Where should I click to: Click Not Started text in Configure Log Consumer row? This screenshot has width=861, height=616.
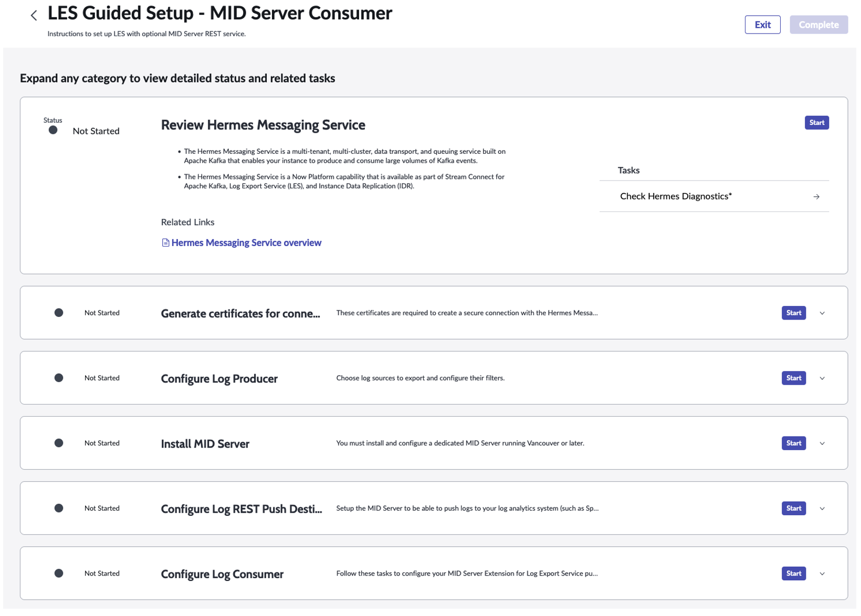coord(102,573)
